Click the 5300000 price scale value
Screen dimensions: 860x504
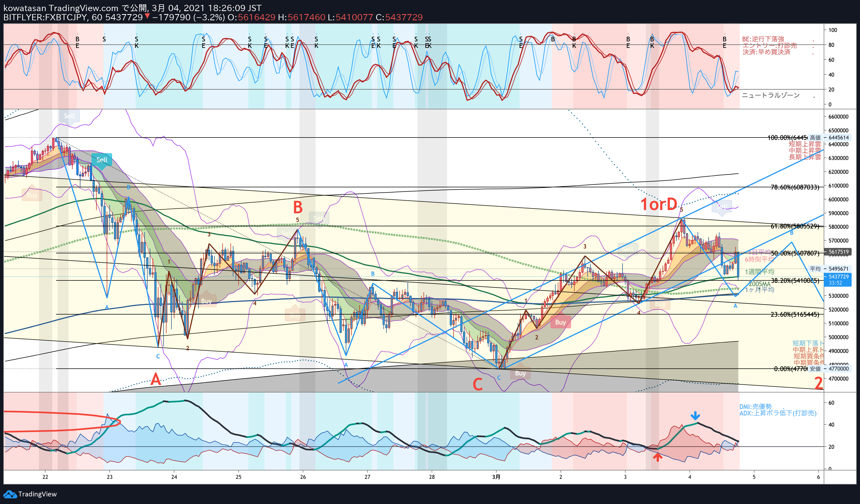click(x=839, y=296)
